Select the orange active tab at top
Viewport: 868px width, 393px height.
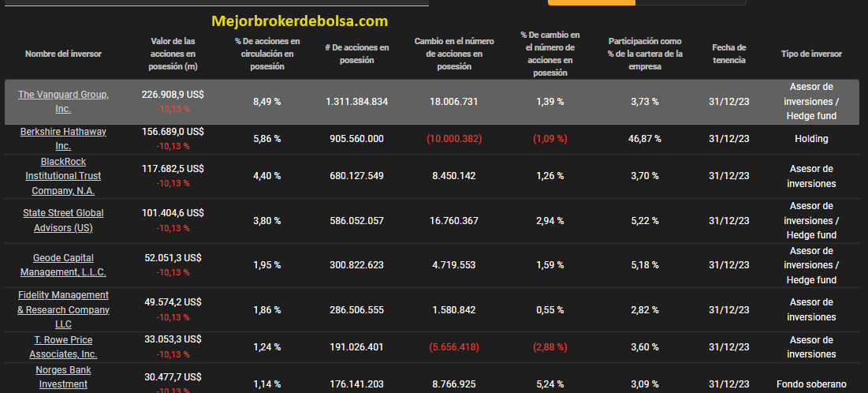(591, 3)
